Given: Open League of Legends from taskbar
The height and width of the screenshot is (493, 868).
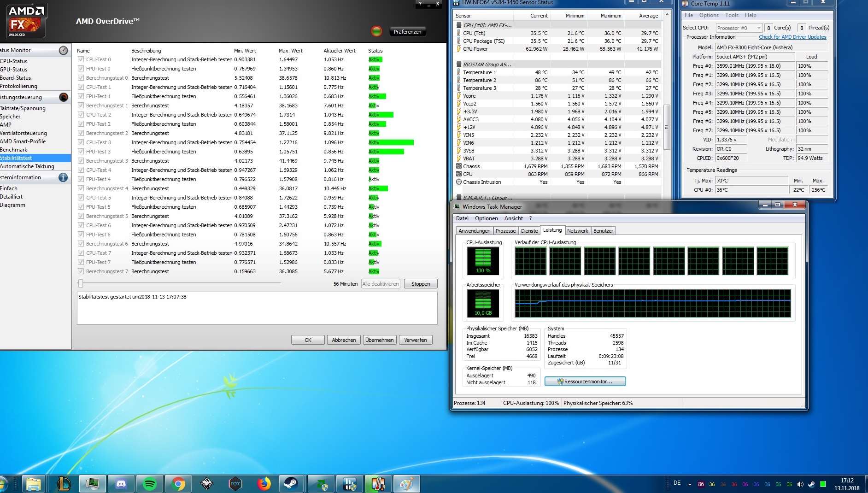Looking at the screenshot, I should (x=64, y=484).
